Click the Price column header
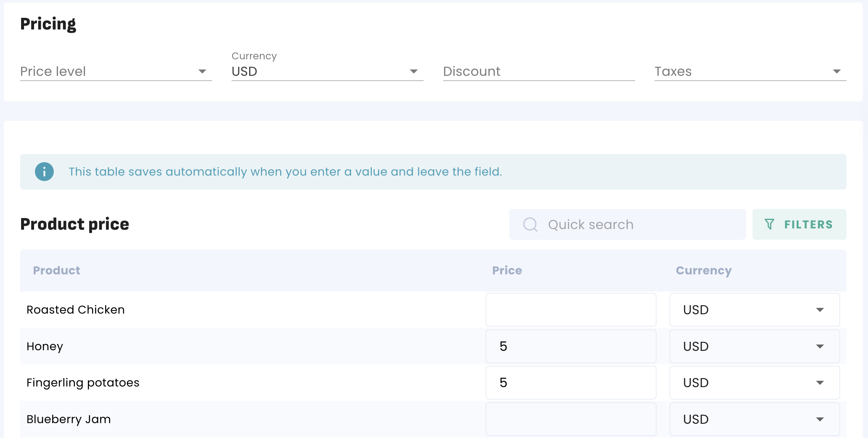 (x=507, y=270)
